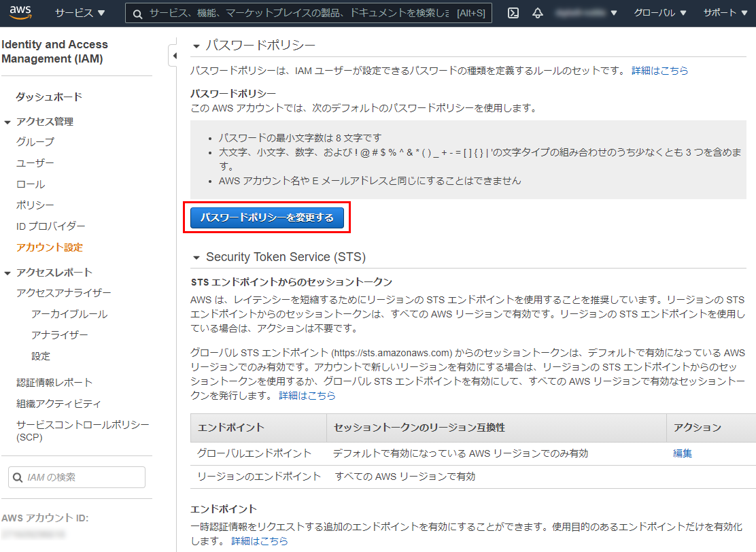The height and width of the screenshot is (552, 756).
Task: Select the リージョンのエンドポイント table cell
Action: [259, 477]
